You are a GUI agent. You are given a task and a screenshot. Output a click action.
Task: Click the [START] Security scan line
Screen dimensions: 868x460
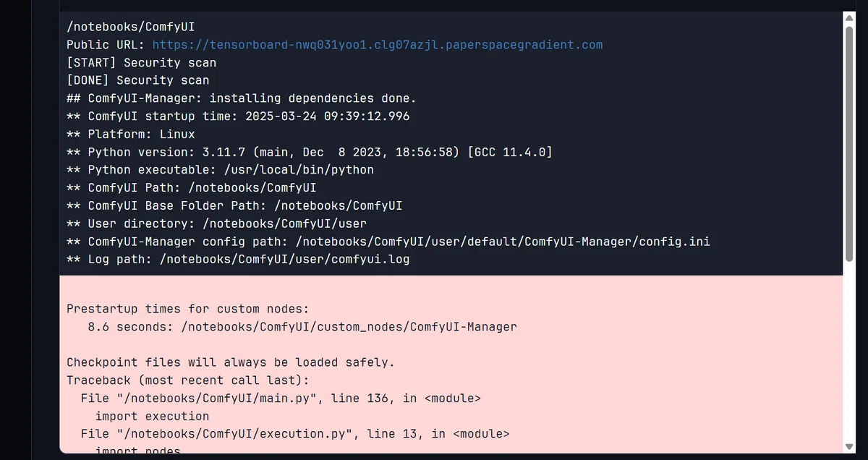tap(141, 63)
